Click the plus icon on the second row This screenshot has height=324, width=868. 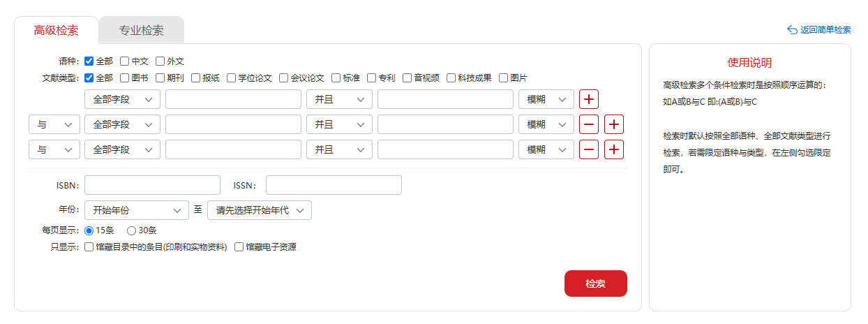pos(614,124)
